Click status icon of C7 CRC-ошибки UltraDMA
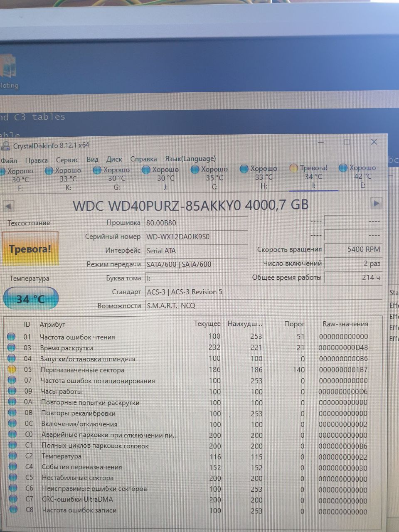Image resolution: width=399 pixels, height=532 pixels. 13,499
